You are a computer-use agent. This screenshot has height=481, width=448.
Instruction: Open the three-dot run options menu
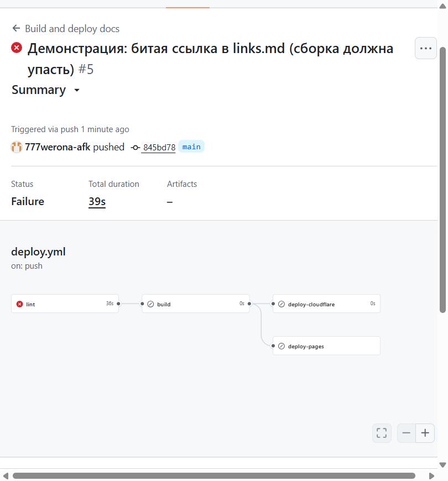point(426,48)
